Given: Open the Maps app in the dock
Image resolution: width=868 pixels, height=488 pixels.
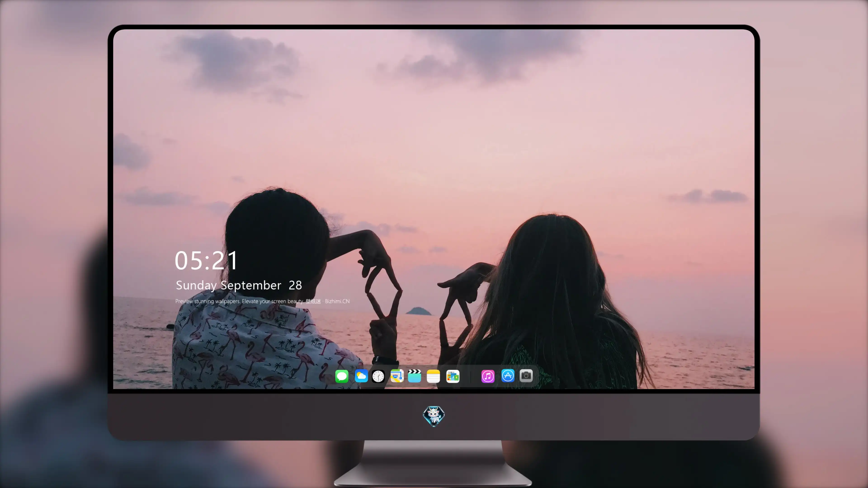Looking at the screenshot, I should click(x=397, y=376).
